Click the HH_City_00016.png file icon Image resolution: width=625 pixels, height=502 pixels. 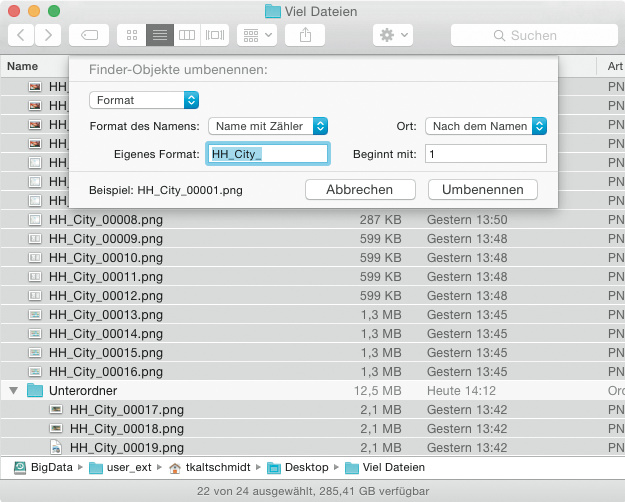click(35, 372)
